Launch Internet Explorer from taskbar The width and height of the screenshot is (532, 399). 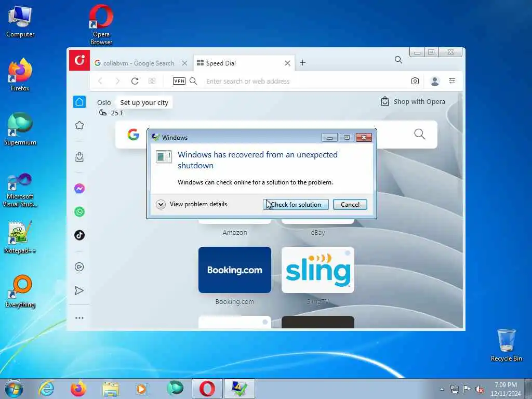point(46,389)
